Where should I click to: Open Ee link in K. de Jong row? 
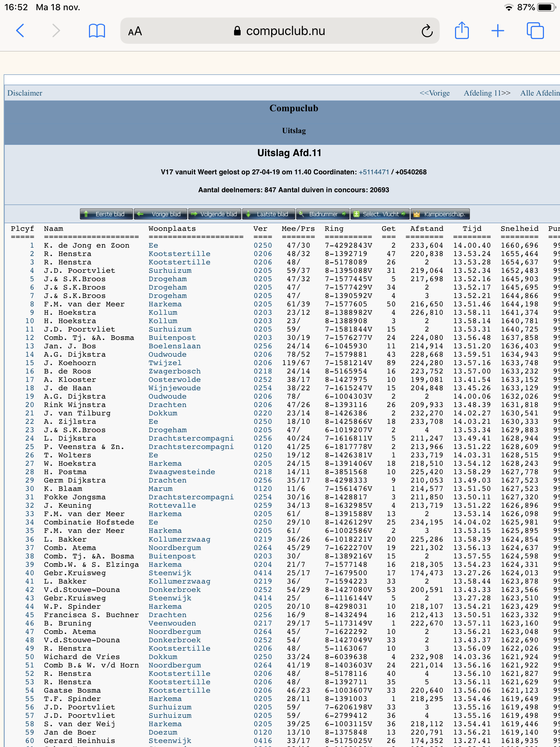point(153,245)
